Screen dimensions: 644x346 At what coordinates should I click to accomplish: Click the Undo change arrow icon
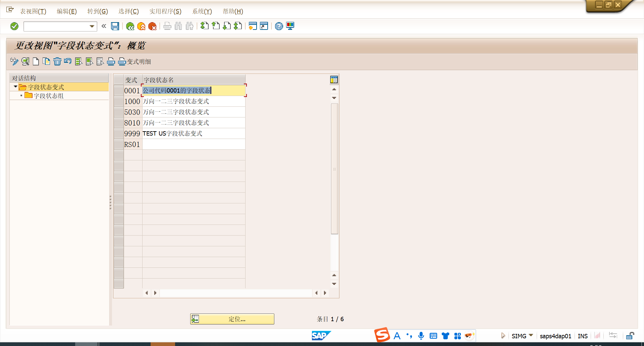[x=68, y=61]
